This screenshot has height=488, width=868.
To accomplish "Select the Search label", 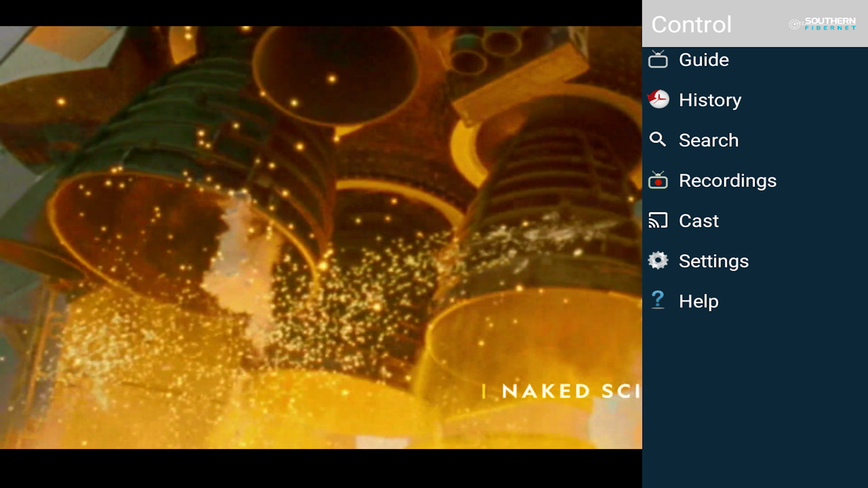I will click(x=708, y=140).
